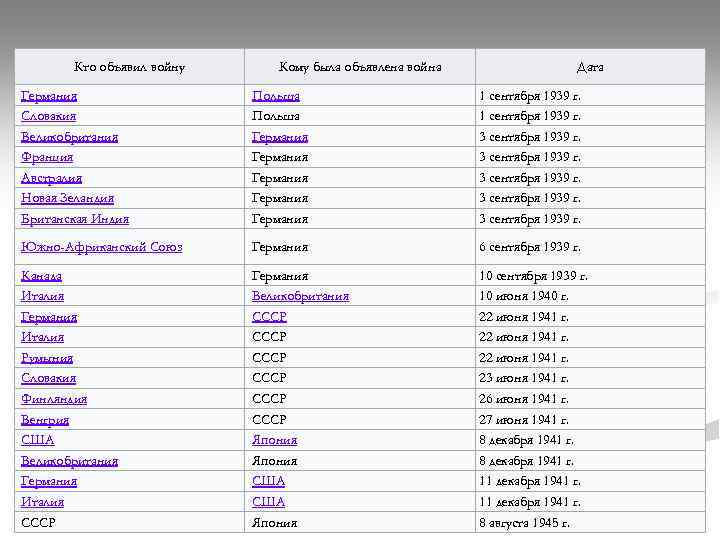Click Великобритания link in 3 сентября 1939 row
This screenshot has height=540, width=720.
tap(69, 137)
